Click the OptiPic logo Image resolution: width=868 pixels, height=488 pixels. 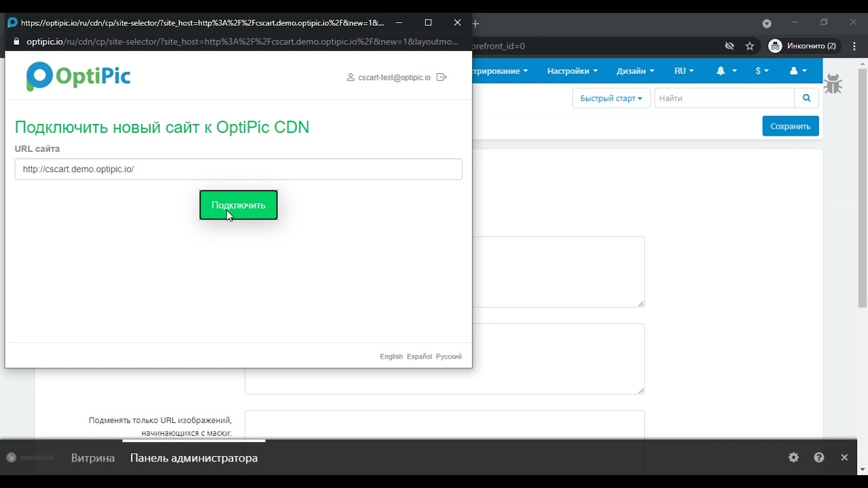78,77
